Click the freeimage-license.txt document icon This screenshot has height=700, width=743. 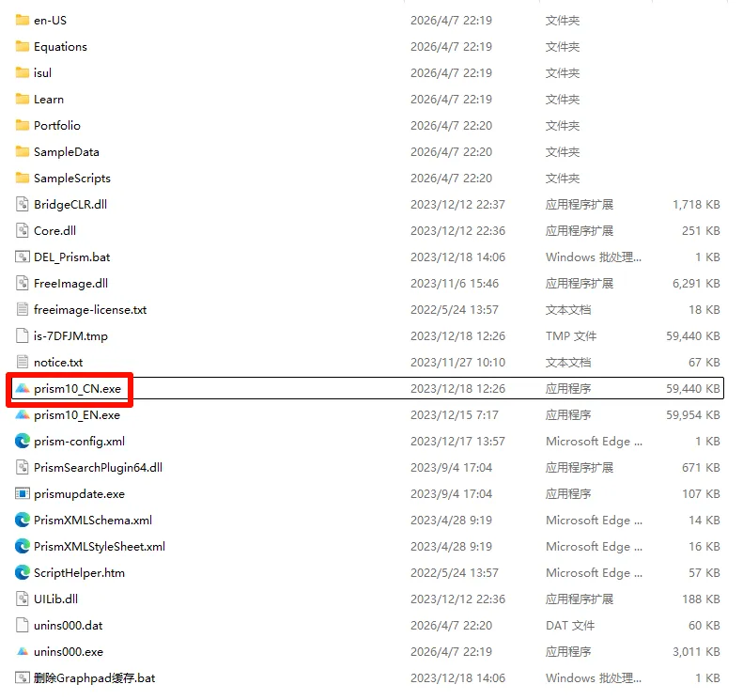click(23, 309)
